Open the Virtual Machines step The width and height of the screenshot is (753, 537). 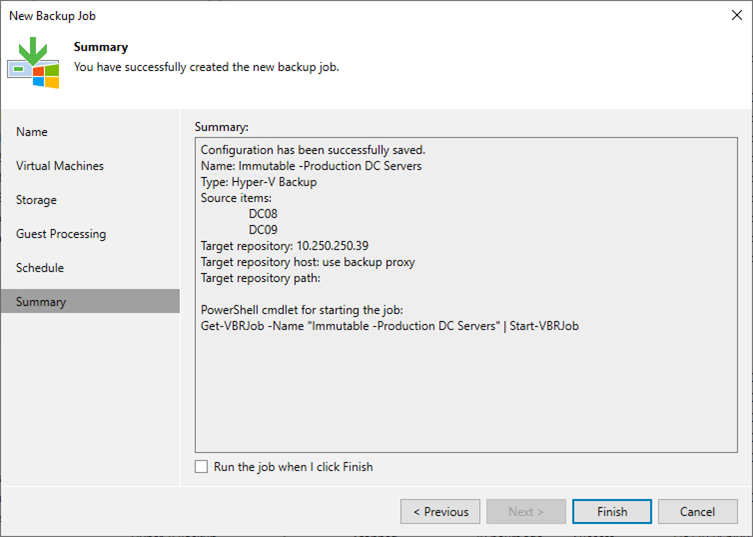click(x=90, y=166)
